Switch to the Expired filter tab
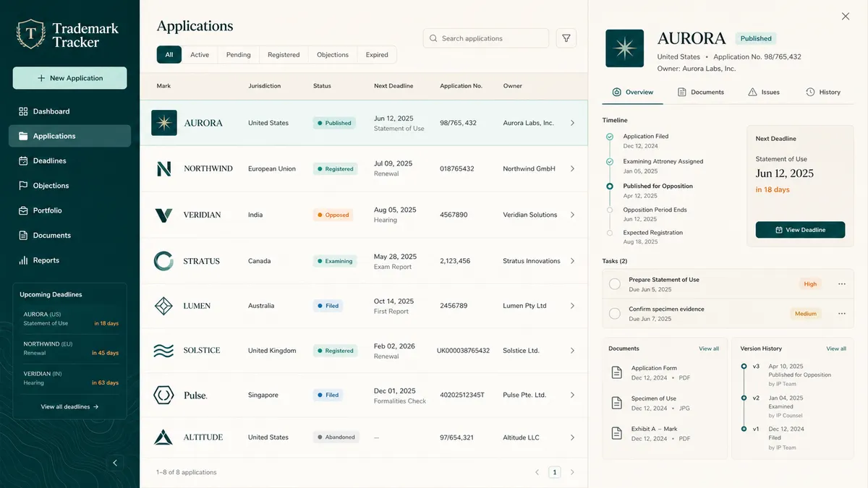The image size is (868, 488). click(x=377, y=55)
